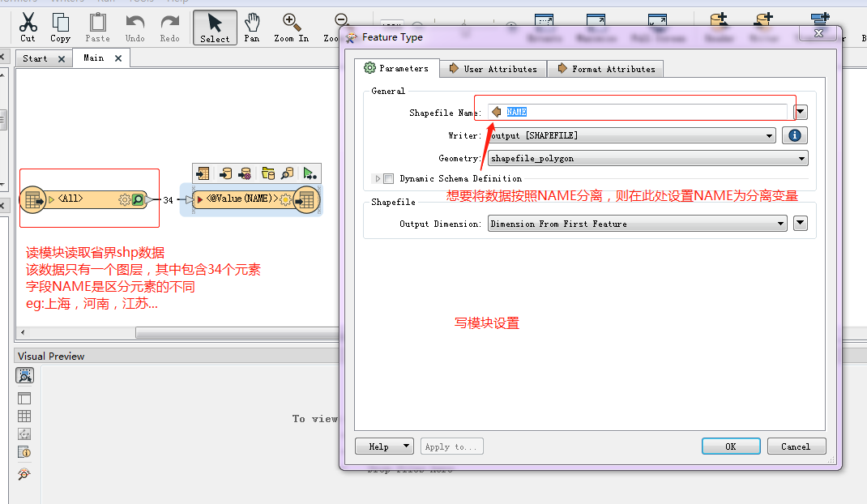Toggle the Select tool in the toolbar
This screenshot has height=504, width=867.
[215, 27]
